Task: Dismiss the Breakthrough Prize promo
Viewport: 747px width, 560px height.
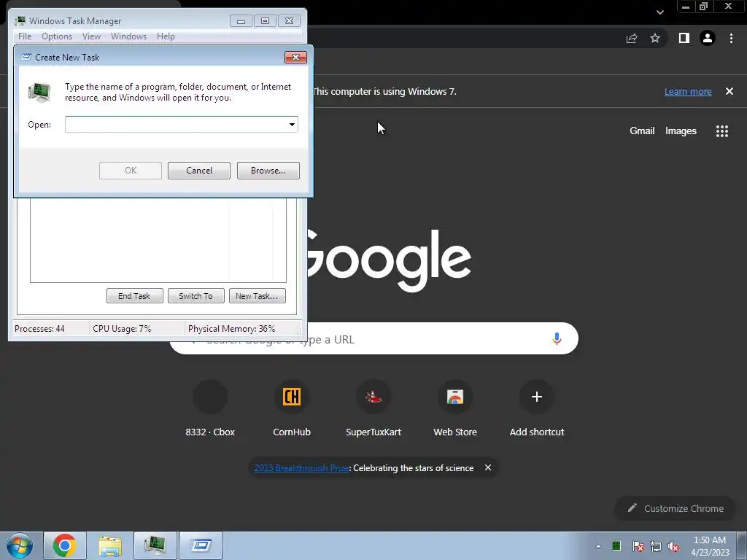Action: click(488, 467)
